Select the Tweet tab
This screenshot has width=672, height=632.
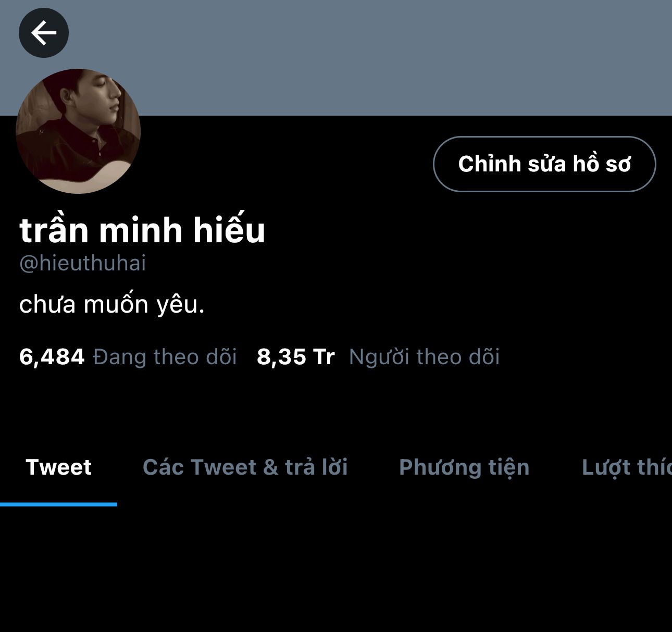[58, 467]
